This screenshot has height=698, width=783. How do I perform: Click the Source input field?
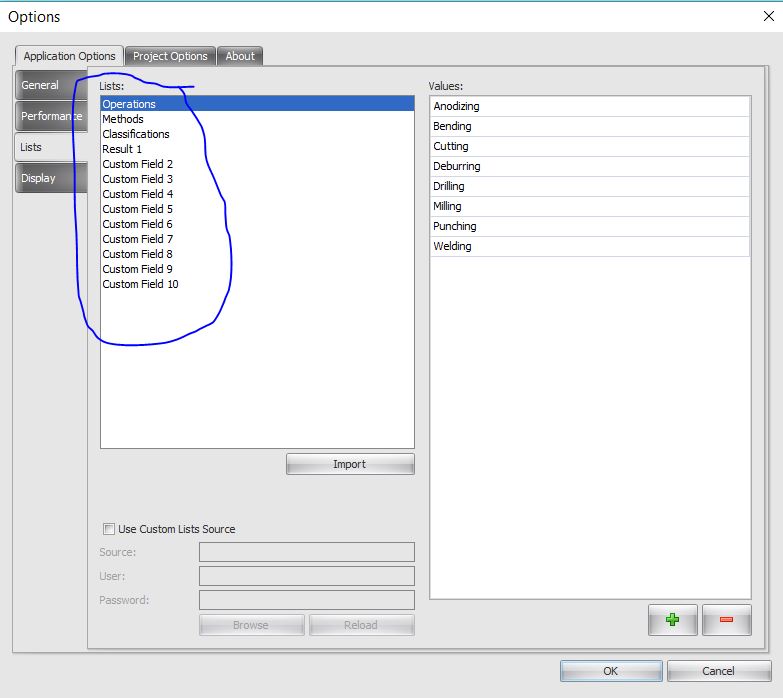pos(306,552)
